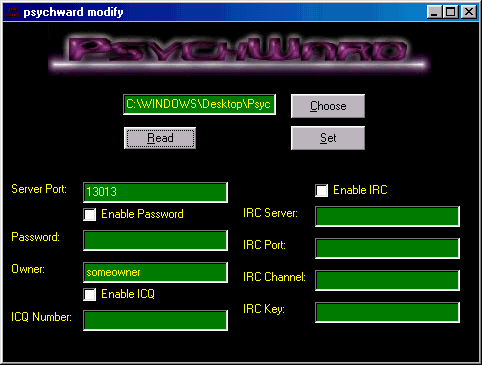The width and height of the screenshot is (482, 365).
Task: Select the Password input field
Action: tap(155, 240)
